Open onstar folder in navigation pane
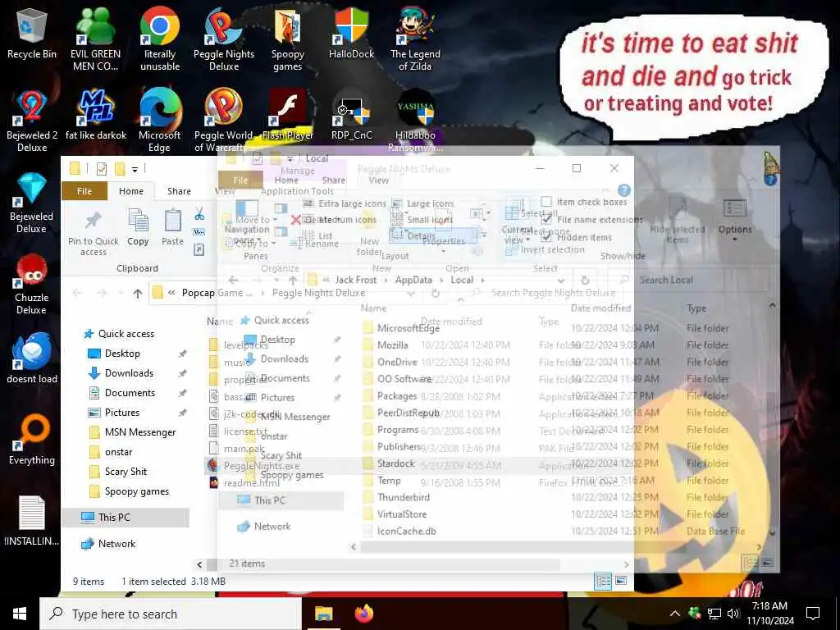Image resolution: width=840 pixels, height=630 pixels. (x=118, y=452)
